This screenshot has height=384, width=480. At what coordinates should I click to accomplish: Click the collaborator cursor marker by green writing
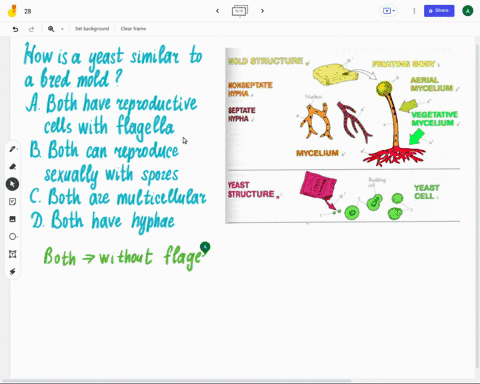tap(205, 247)
